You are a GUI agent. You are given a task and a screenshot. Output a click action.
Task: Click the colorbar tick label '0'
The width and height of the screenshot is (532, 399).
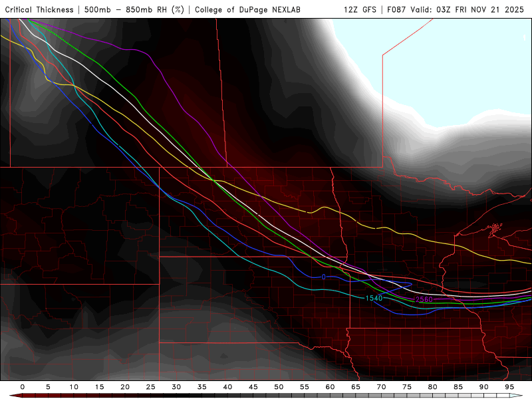tap(23, 387)
